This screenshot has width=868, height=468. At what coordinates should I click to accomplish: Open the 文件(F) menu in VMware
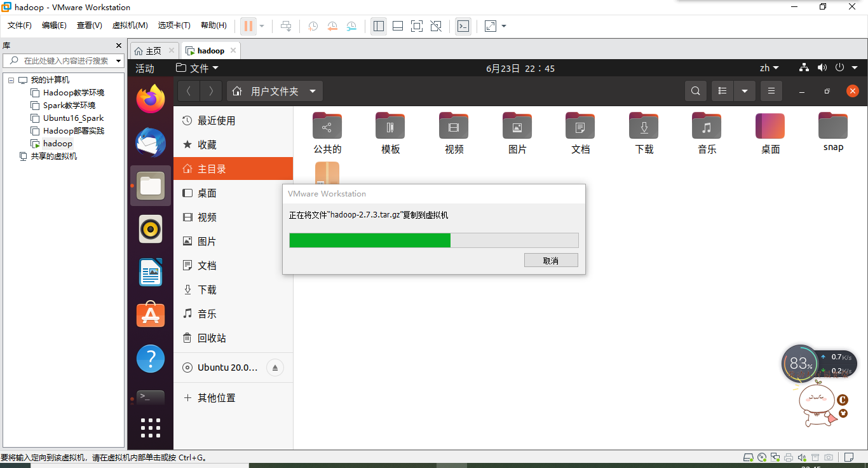[20, 25]
